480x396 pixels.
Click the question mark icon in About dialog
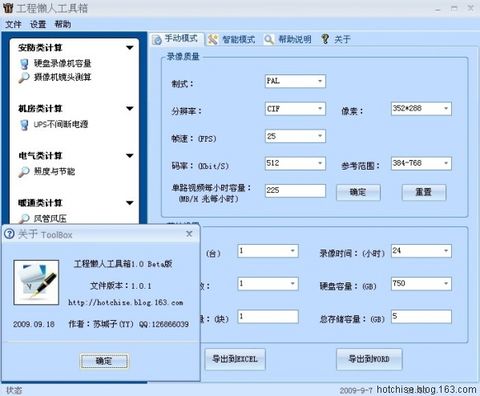(x=9, y=234)
